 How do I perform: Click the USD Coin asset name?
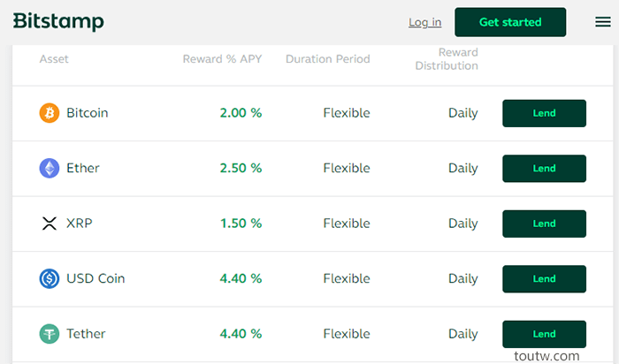coord(96,278)
